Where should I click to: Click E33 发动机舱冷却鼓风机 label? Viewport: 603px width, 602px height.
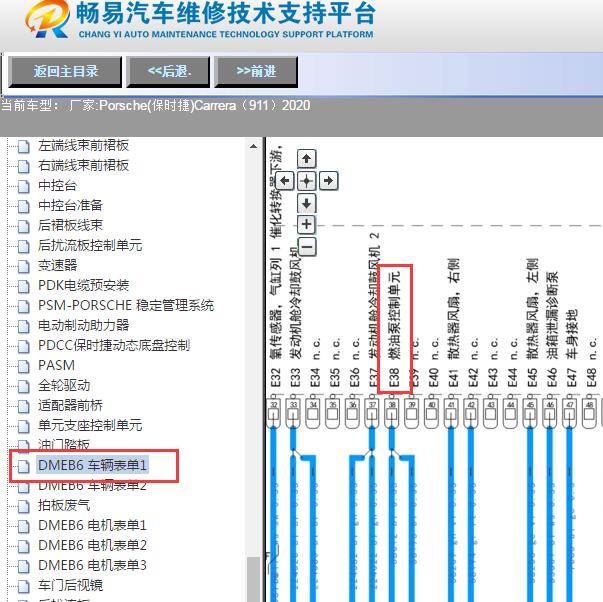pos(295,317)
